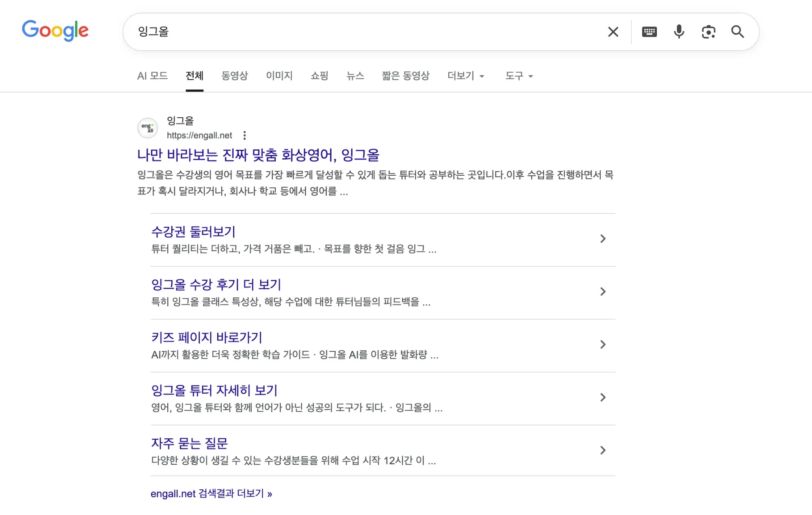
Task: Open the 도구 dropdown
Action: click(x=519, y=76)
